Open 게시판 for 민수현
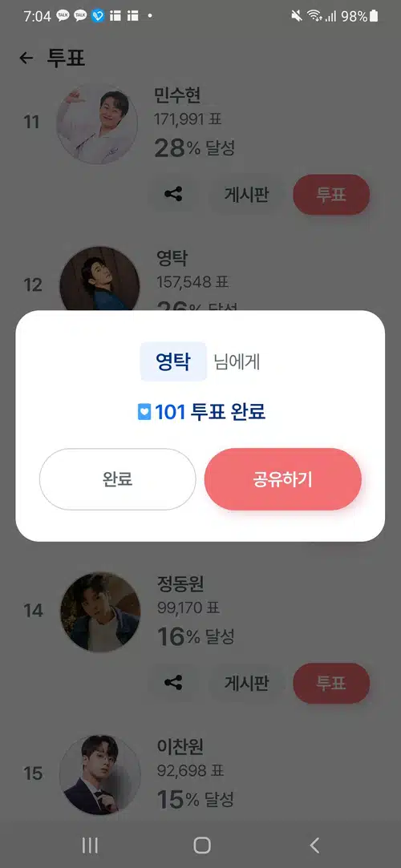The image size is (401, 868). click(x=246, y=194)
